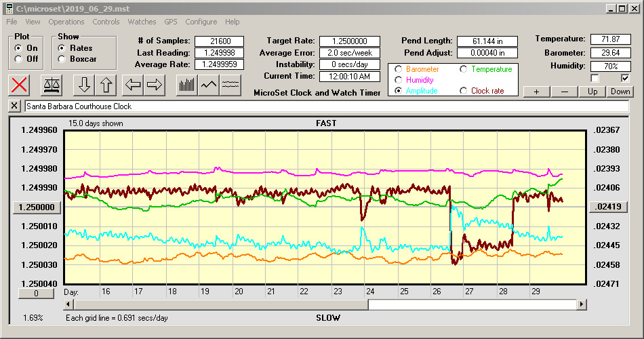This screenshot has width=644, height=339.
Task: Click the Up button
Action: point(592,92)
